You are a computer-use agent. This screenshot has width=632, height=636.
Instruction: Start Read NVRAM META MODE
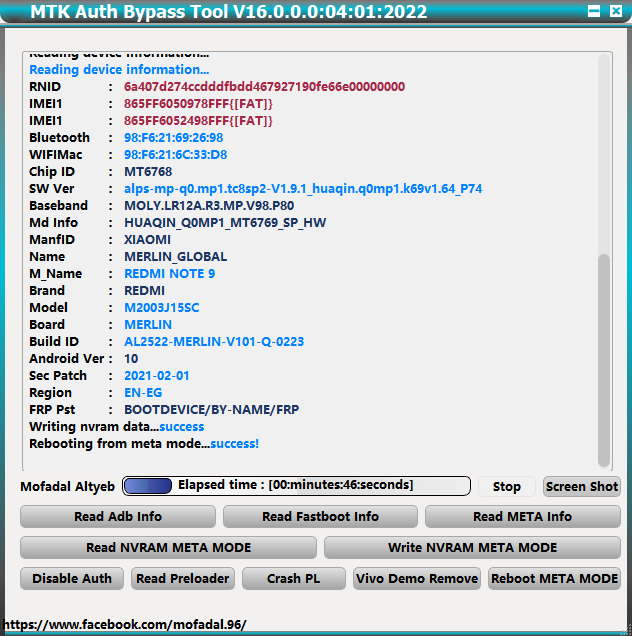click(x=168, y=548)
